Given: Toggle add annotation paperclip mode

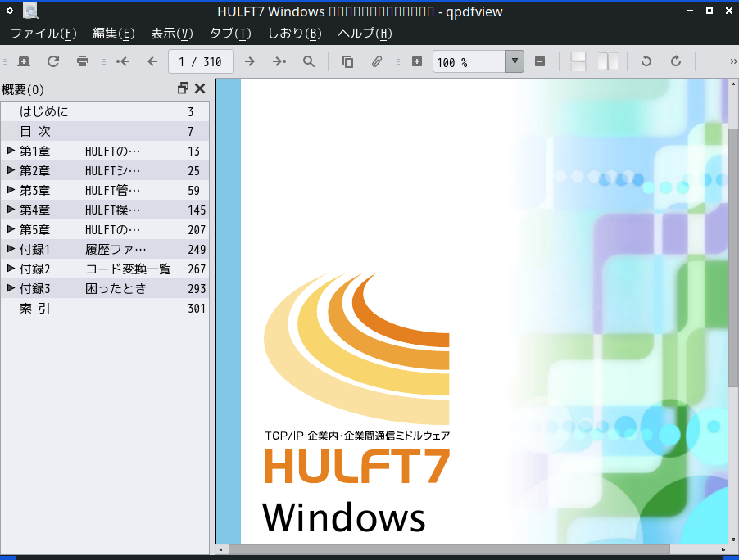Looking at the screenshot, I should pyautogui.click(x=377, y=61).
